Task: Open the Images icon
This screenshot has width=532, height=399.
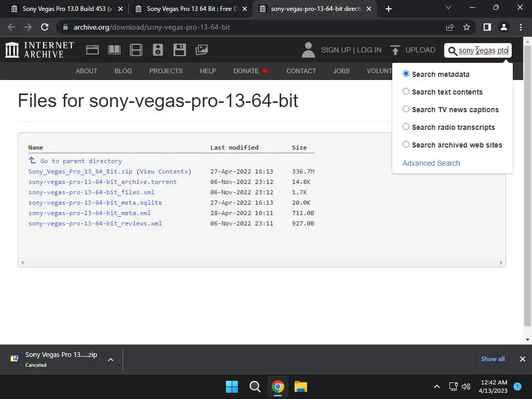Action: pyautogui.click(x=202, y=50)
